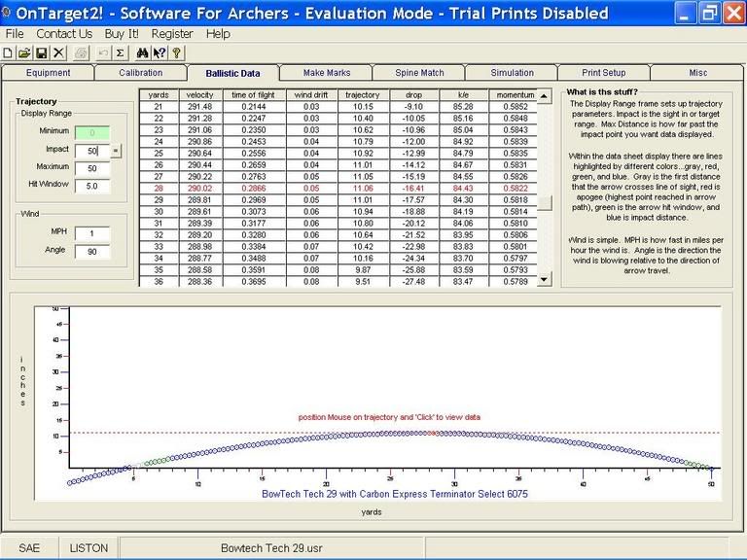Click the yards column header

click(x=159, y=94)
